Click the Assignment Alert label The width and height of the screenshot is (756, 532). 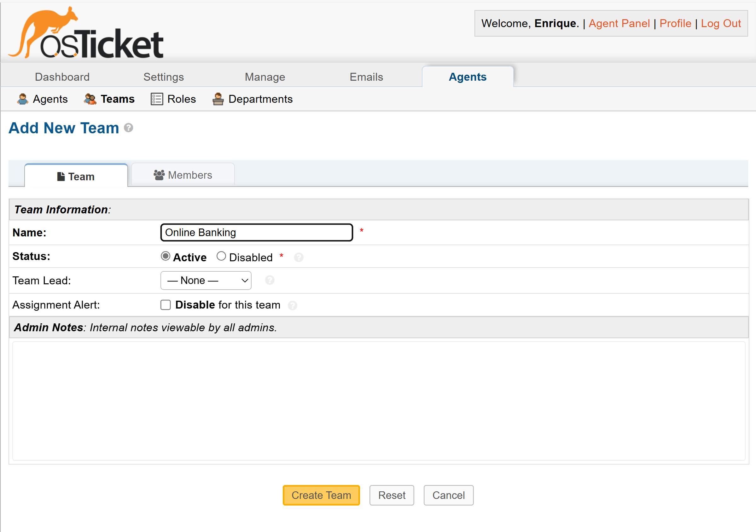click(56, 305)
